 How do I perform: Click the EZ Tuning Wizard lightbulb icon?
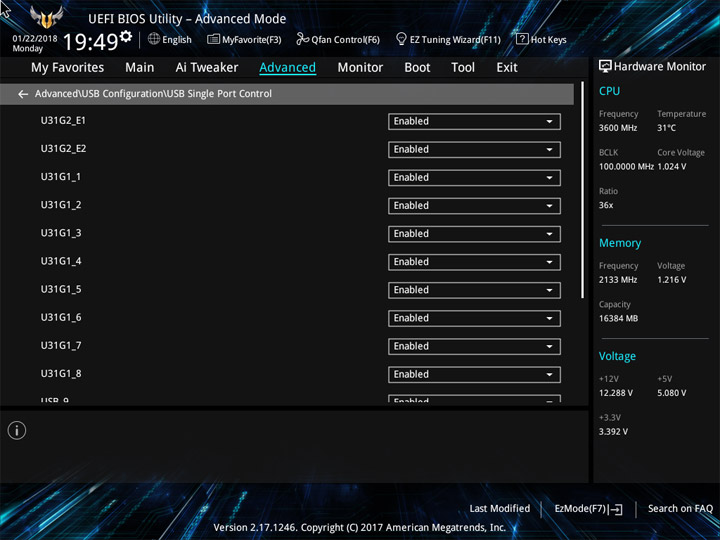coord(401,39)
